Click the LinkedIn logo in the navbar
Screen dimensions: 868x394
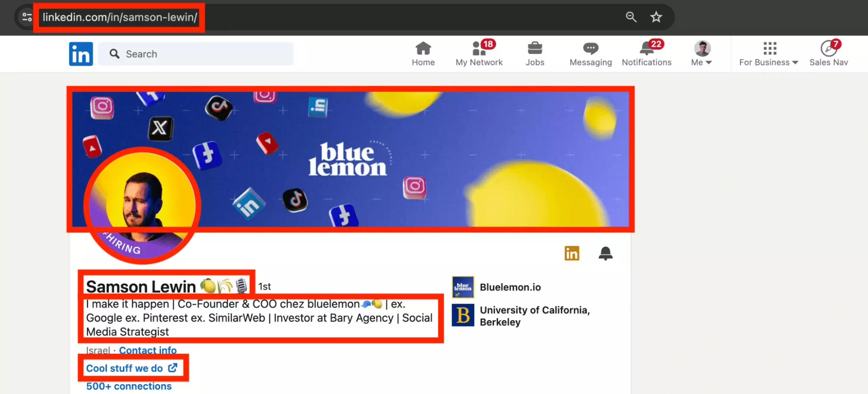(x=81, y=54)
